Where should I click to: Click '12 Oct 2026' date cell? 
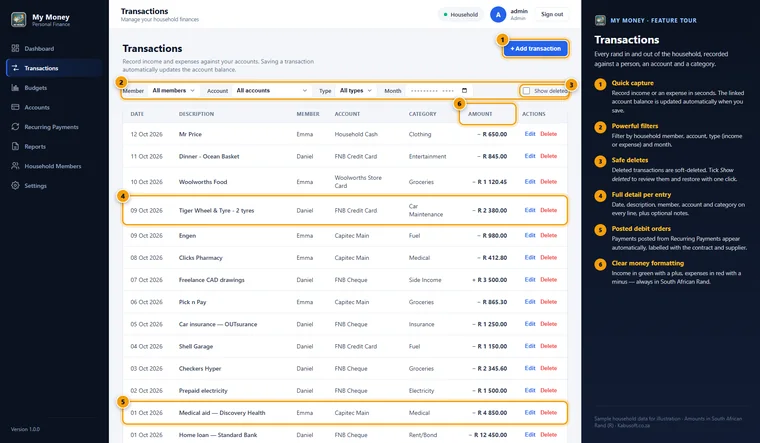(146, 134)
